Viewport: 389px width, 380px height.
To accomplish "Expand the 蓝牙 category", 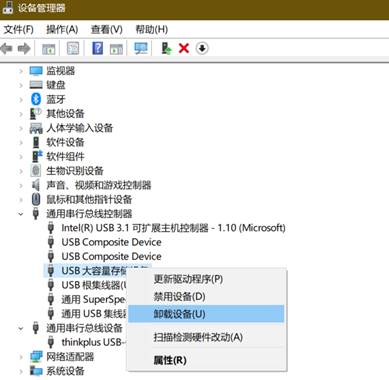I will 21,100.
